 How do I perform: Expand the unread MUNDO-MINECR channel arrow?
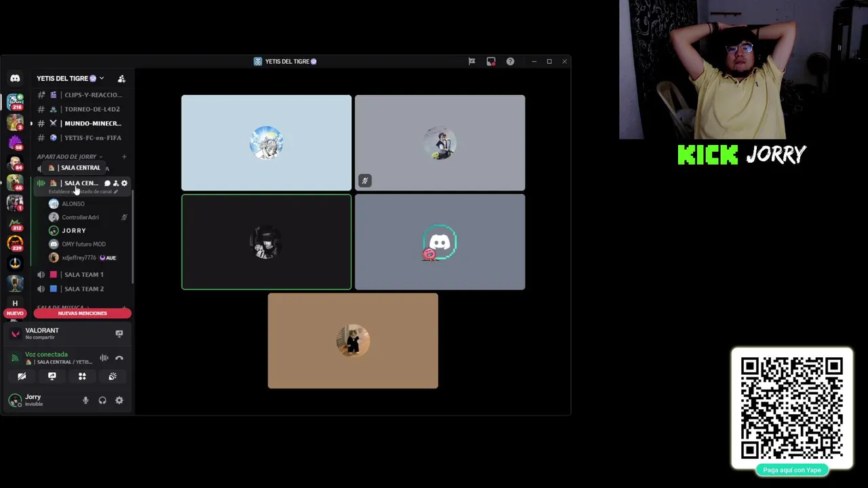[31, 123]
